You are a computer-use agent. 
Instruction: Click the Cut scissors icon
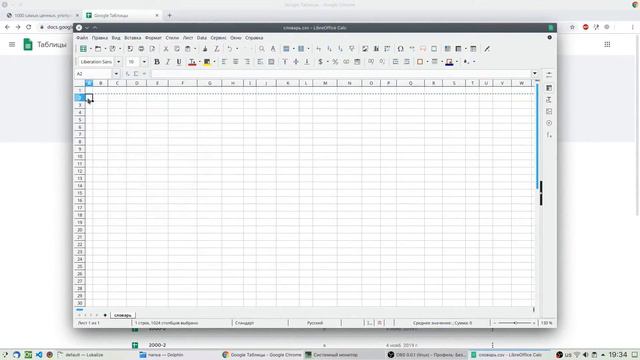pos(166,49)
